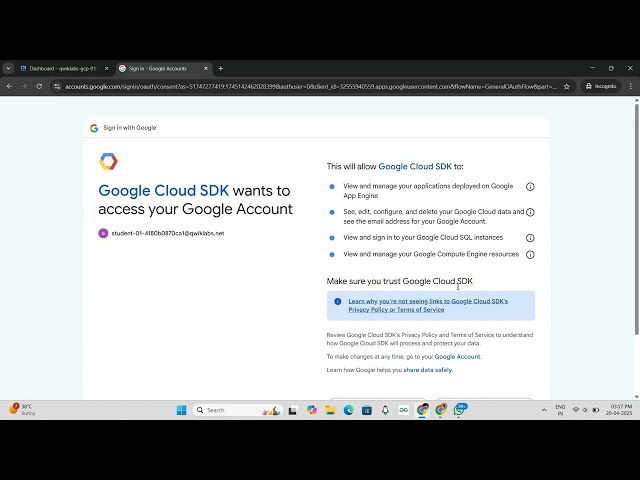
Task: Show hidden system tray icons
Action: [x=544, y=410]
